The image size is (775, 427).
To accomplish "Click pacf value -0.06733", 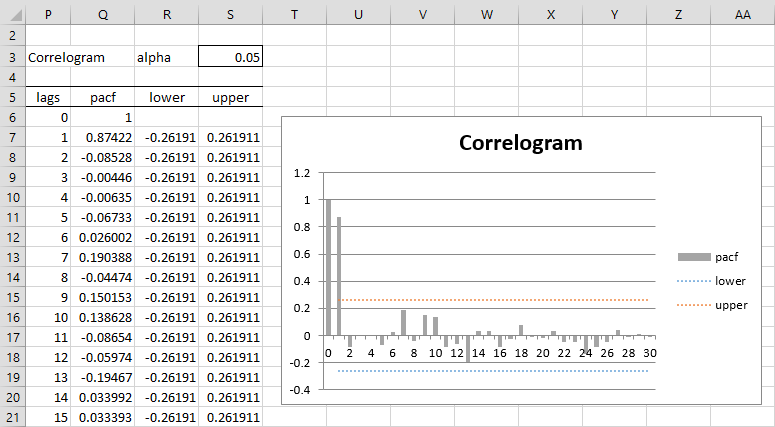I will pos(102,217).
